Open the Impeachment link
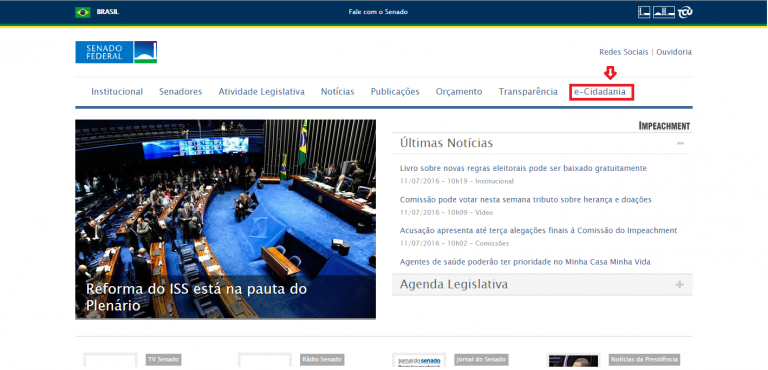Image resolution: width=768 pixels, height=370 pixels. (x=664, y=126)
